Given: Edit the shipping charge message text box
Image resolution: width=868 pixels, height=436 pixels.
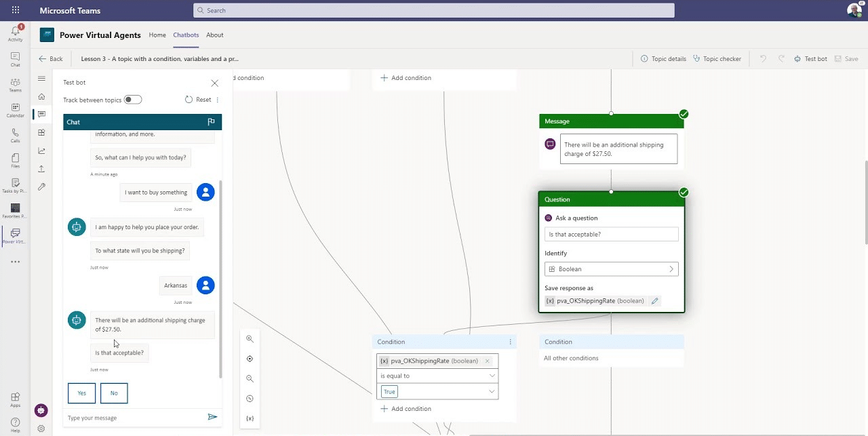Looking at the screenshot, I should coord(618,149).
